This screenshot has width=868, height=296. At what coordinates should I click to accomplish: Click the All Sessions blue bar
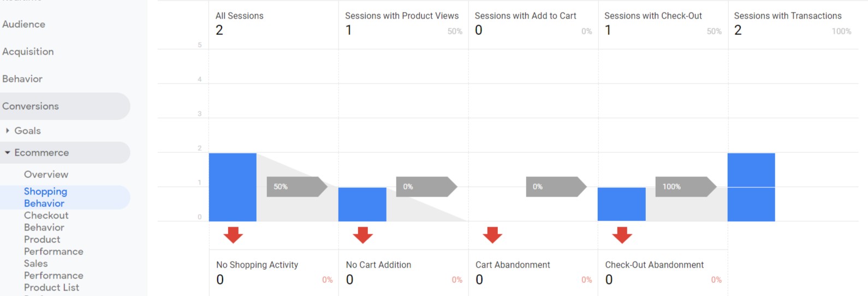tap(233, 187)
